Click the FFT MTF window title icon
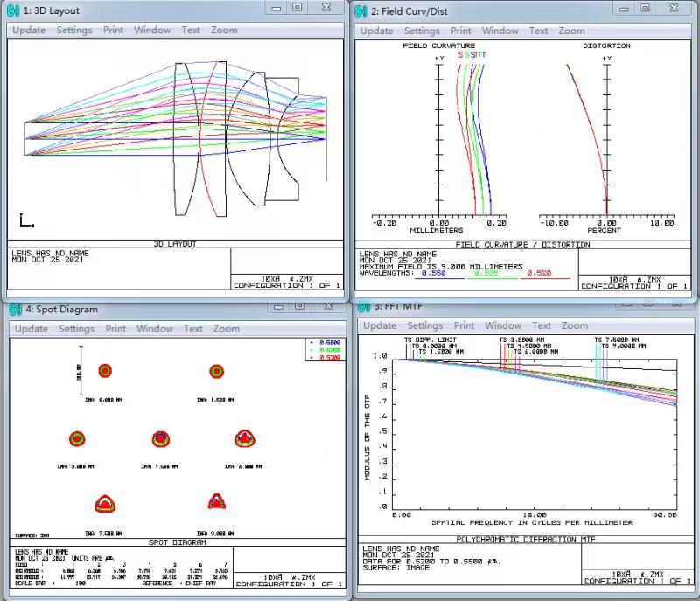 pos(364,305)
